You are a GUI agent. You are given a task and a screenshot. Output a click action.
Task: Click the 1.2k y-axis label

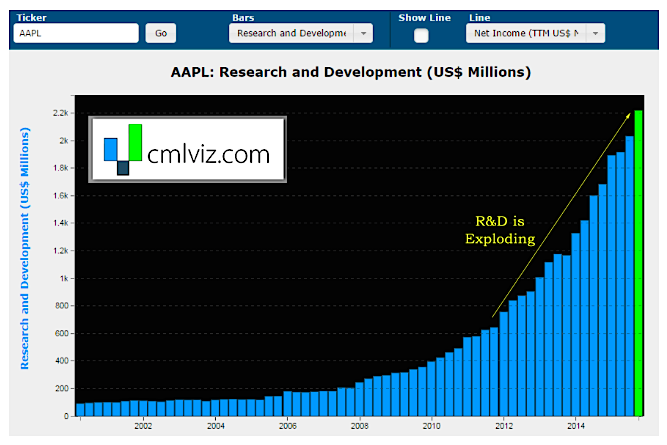(60, 251)
